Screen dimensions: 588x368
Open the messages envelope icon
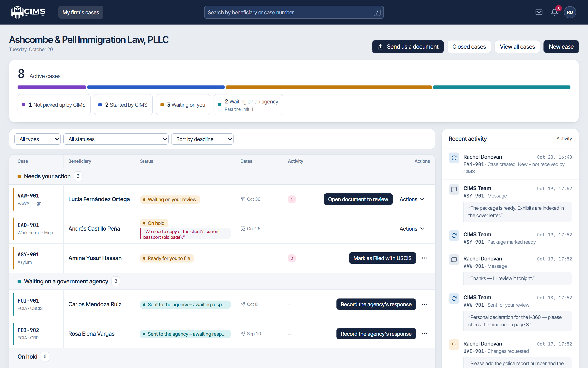[x=539, y=12]
